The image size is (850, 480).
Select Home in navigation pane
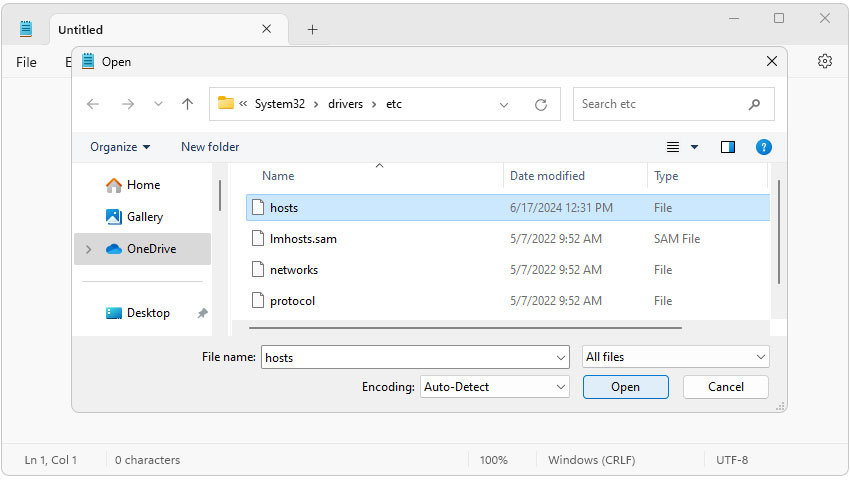tap(143, 185)
